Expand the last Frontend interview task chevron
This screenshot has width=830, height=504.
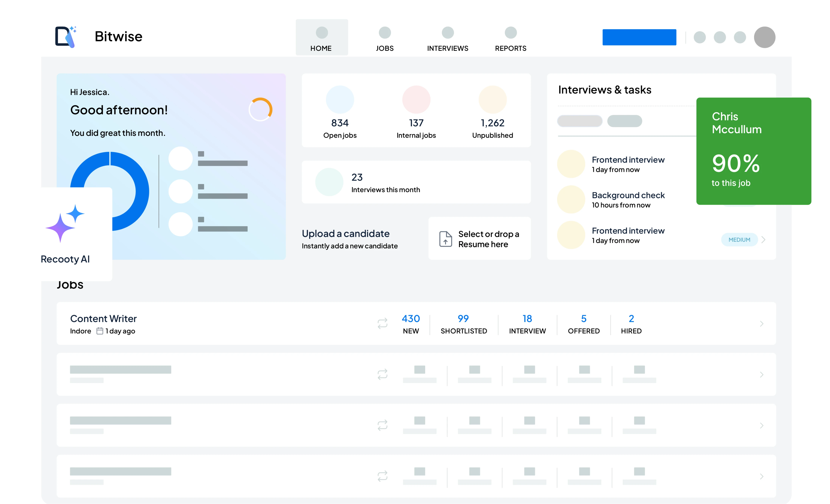point(764,239)
